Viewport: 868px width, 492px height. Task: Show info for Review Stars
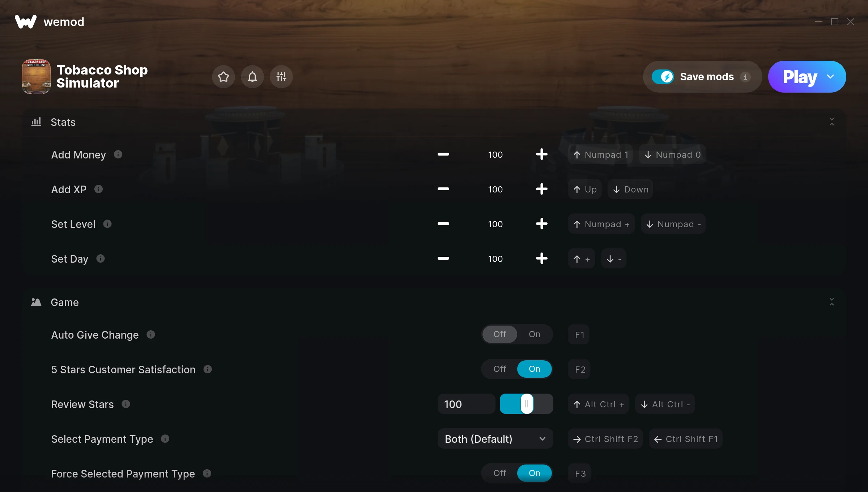[x=126, y=404]
